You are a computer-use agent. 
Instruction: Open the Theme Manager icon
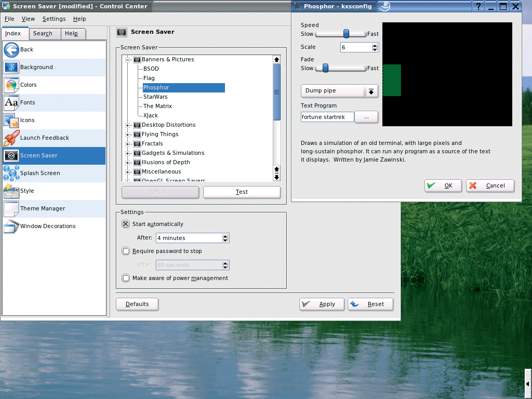11,208
